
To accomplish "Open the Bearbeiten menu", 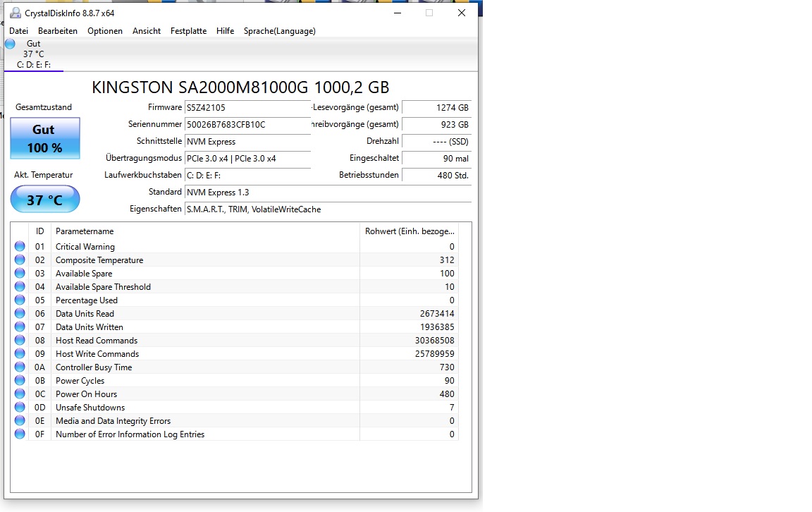I will click(x=58, y=31).
